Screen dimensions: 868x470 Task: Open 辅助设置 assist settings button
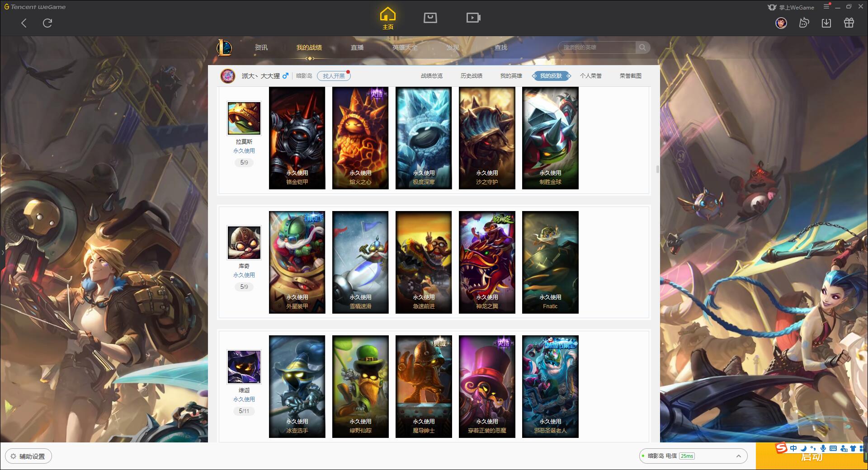(x=28, y=456)
